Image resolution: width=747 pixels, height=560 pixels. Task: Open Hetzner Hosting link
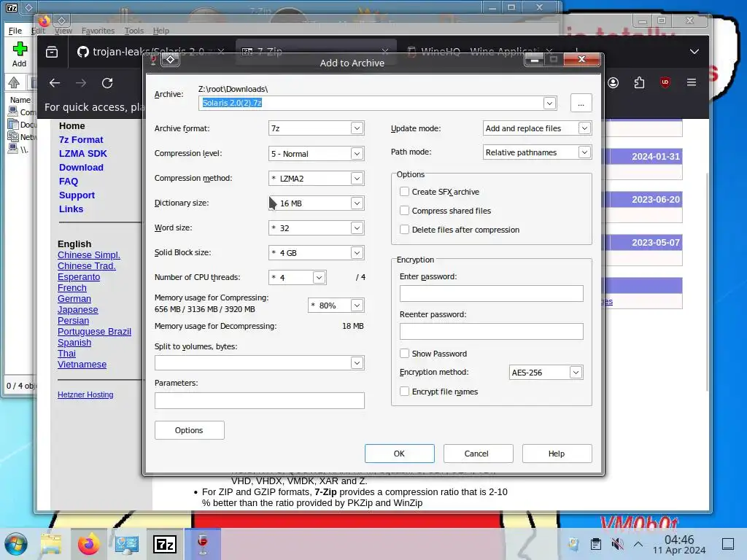pos(85,394)
